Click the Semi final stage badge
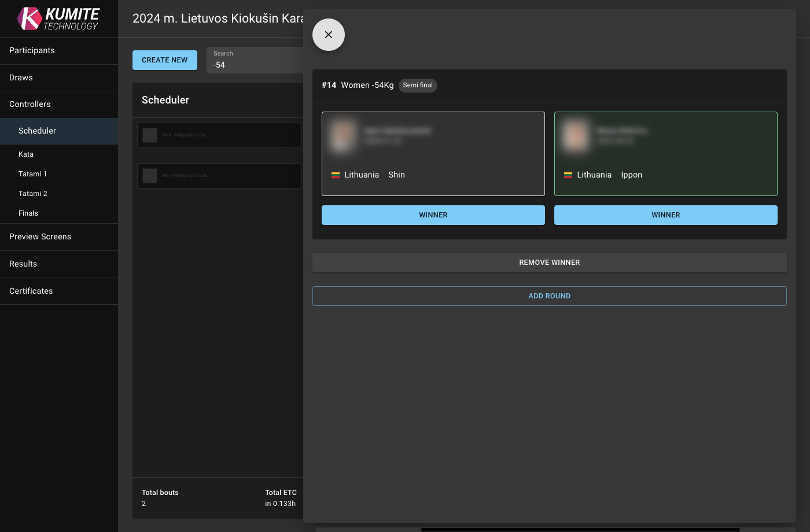 point(418,85)
